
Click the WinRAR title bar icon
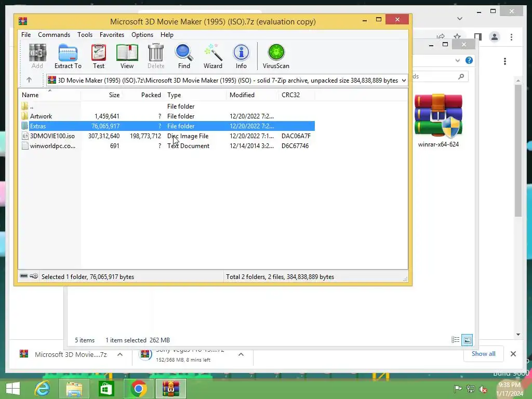(23, 21)
